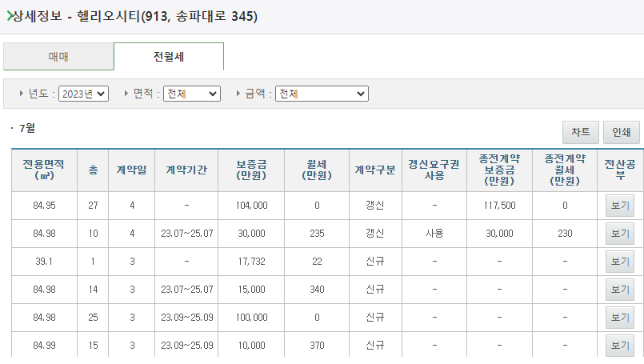Click 보기 for the 104,000 deposit row

(620, 206)
